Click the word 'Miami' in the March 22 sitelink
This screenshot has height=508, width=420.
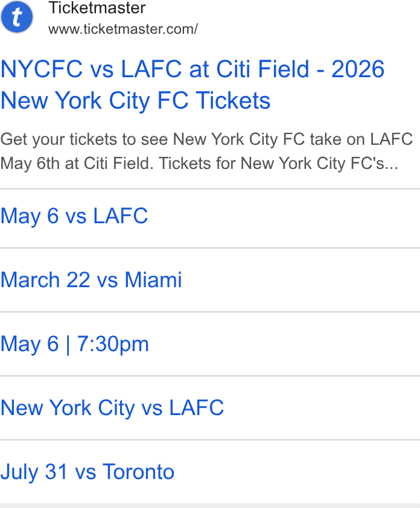153,279
